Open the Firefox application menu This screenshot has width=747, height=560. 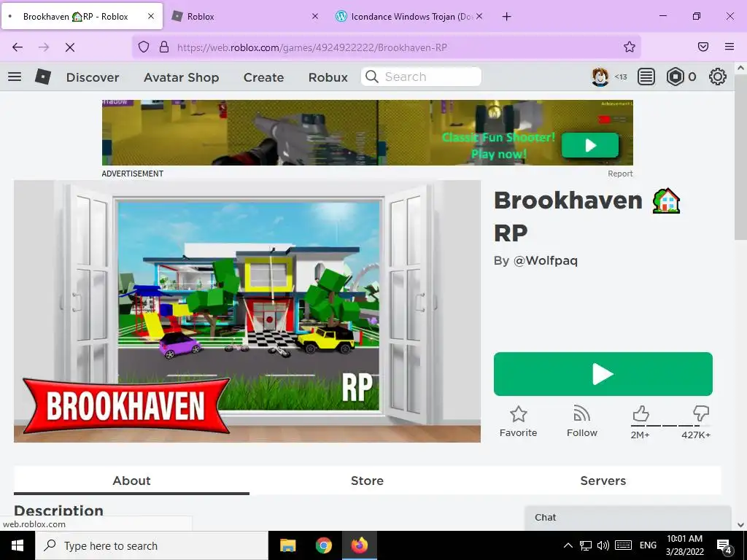tap(729, 47)
